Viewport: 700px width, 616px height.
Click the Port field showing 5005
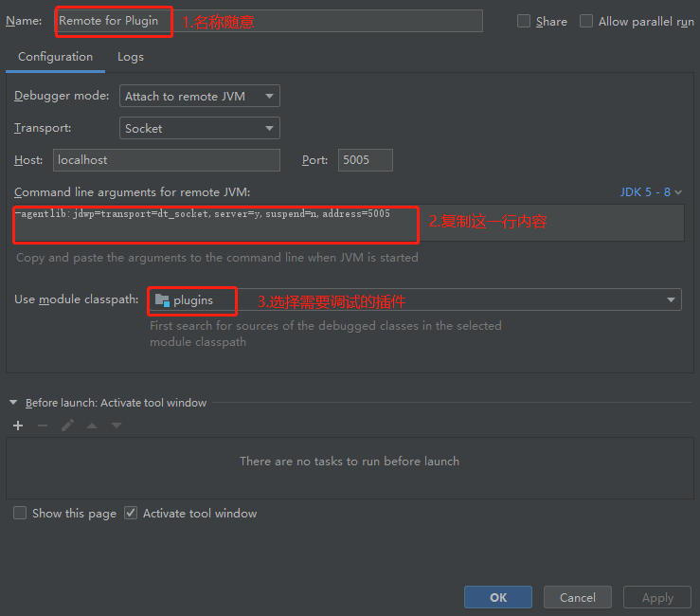tap(366, 160)
